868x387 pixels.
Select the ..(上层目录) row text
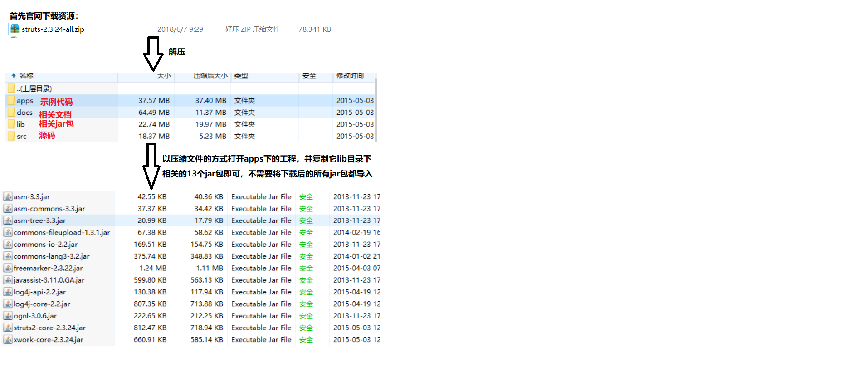point(34,88)
